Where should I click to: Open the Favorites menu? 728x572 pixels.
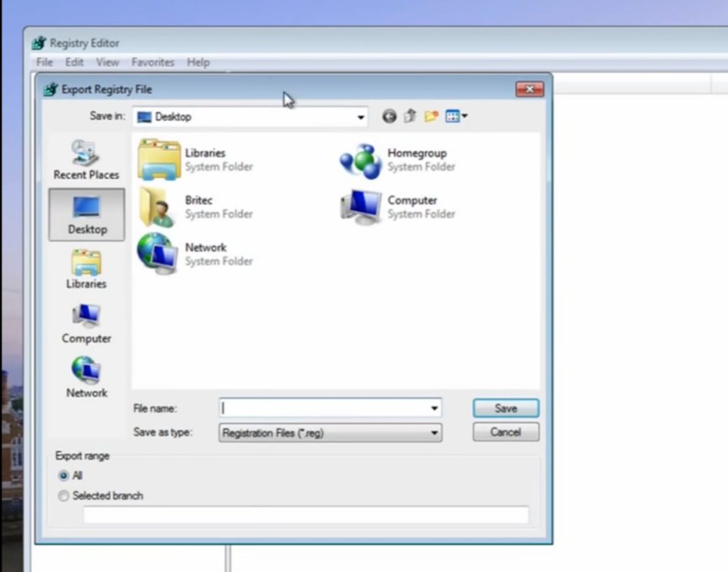(153, 63)
